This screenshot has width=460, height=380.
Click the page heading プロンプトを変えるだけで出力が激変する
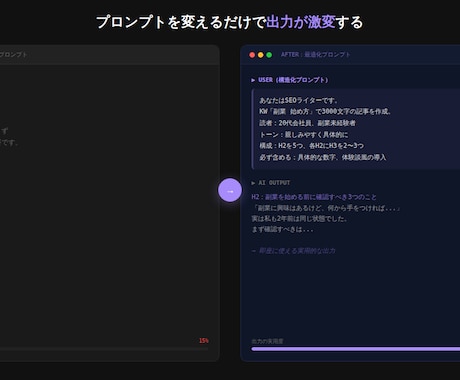(x=229, y=22)
